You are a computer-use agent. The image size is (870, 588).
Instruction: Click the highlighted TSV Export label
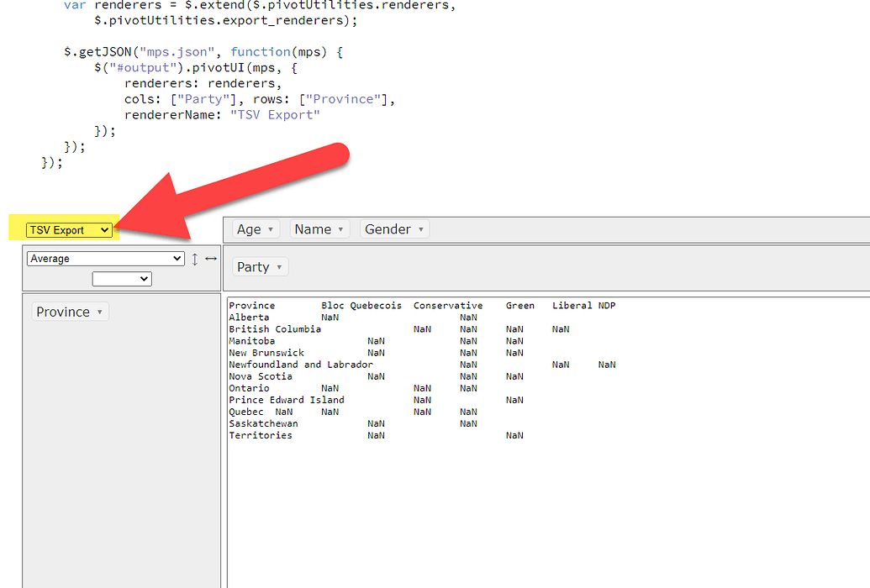(59, 229)
